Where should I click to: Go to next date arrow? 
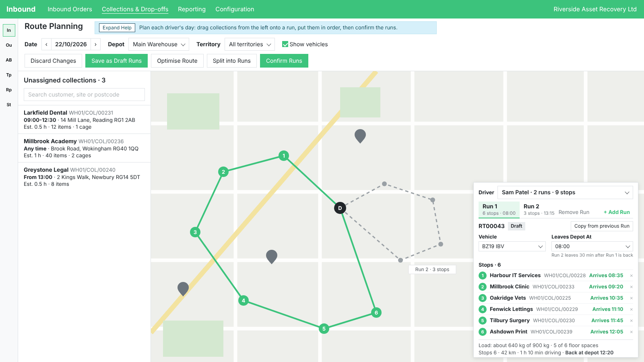tap(95, 44)
